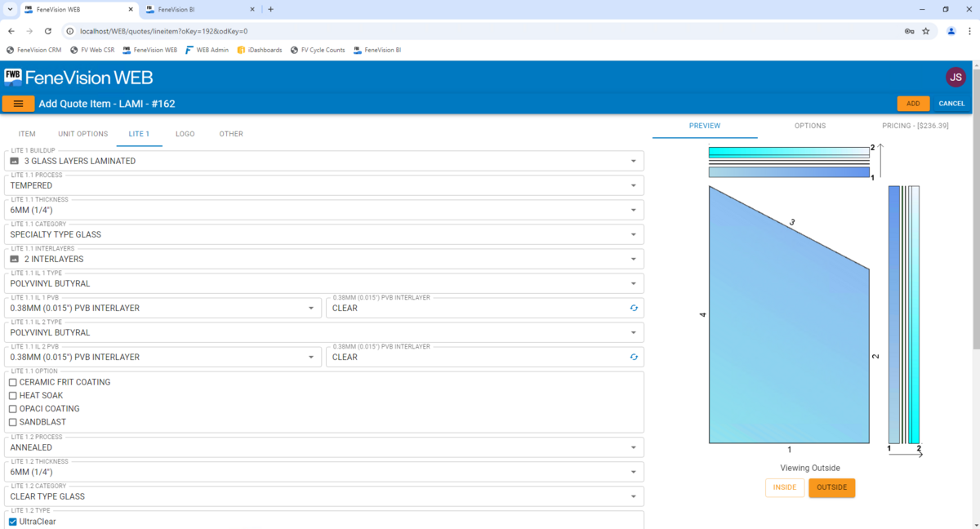Enable the Heat Soak option
The width and height of the screenshot is (980, 529).
pos(12,395)
